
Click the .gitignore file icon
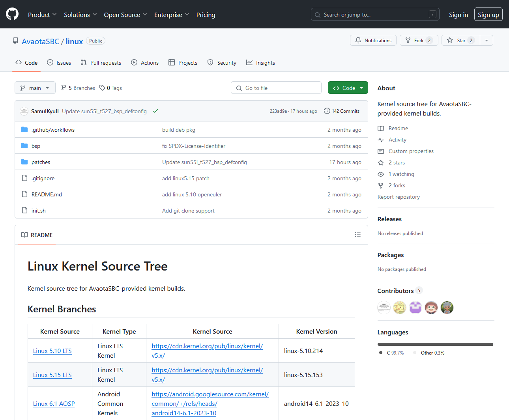[24, 178]
